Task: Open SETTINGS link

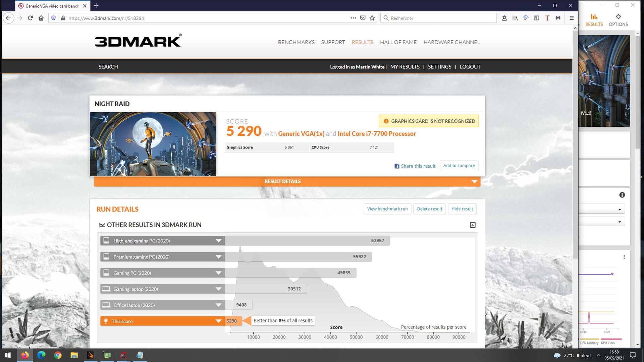Action: [439, 67]
